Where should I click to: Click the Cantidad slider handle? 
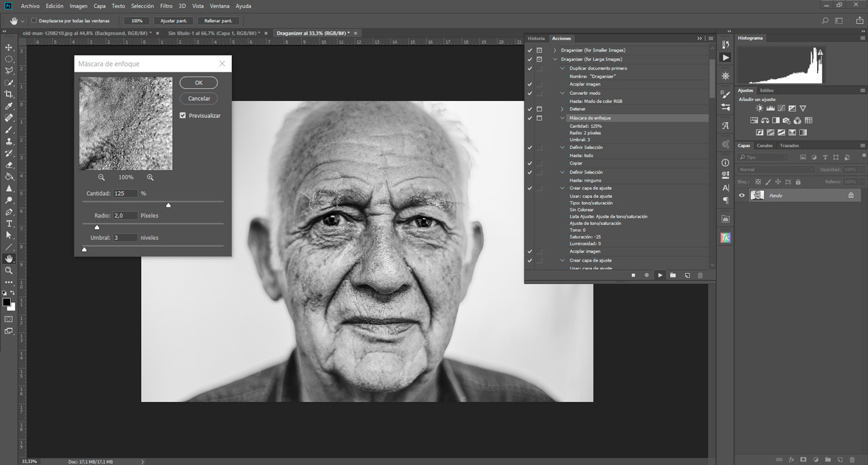point(168,205)
